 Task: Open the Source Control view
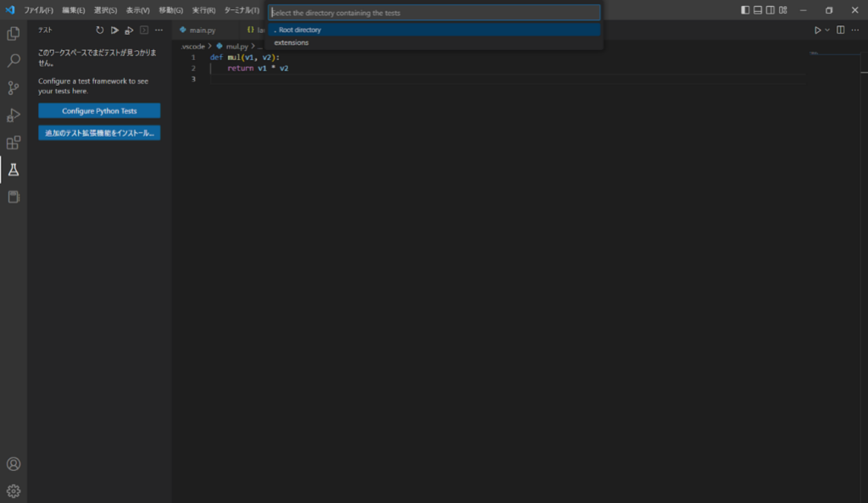(x=14, y=88)
